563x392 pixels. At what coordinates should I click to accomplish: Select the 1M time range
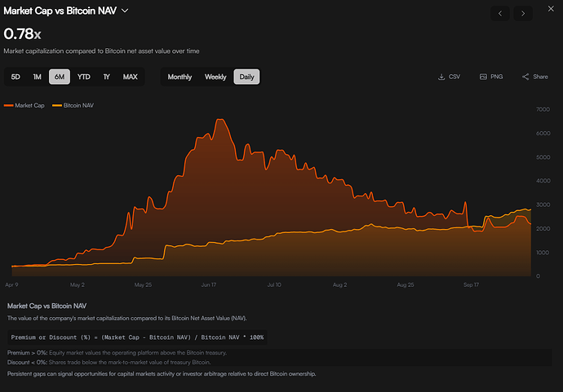(37, 77)
